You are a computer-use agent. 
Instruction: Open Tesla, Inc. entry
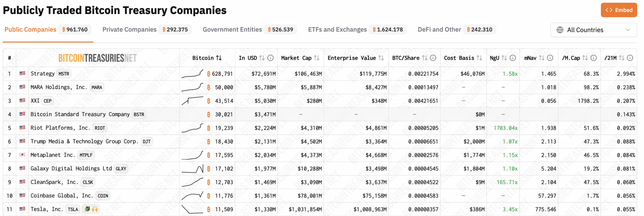pos(47,209)
